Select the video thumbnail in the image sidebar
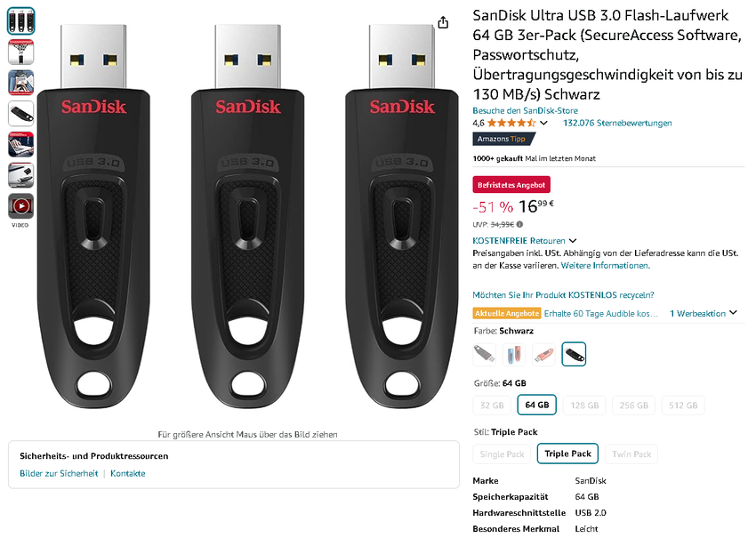The width and height of the screenshot is (756, 538). [x=20, y=205]
